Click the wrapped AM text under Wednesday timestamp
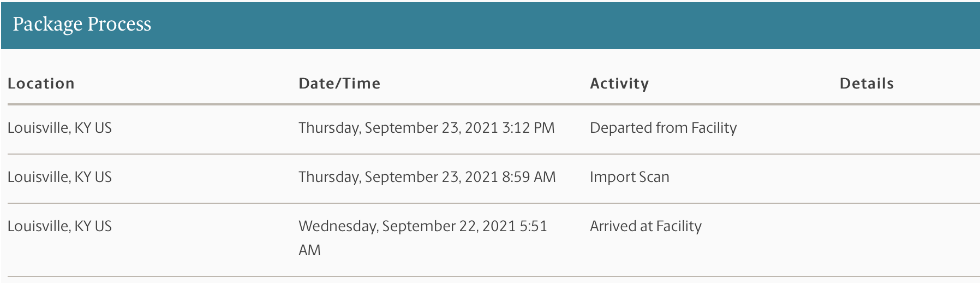This screenshot has width=980, height=283. click(x=309, y=250)
